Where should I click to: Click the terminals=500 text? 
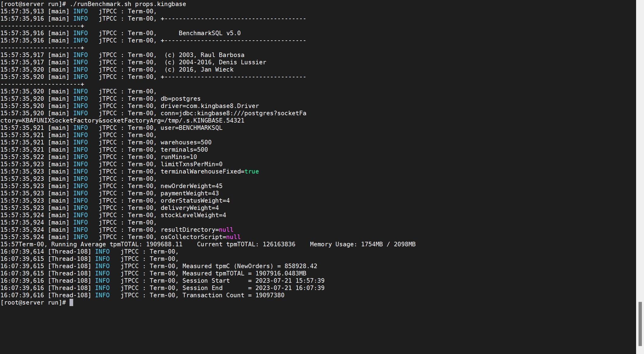point(184,150)
